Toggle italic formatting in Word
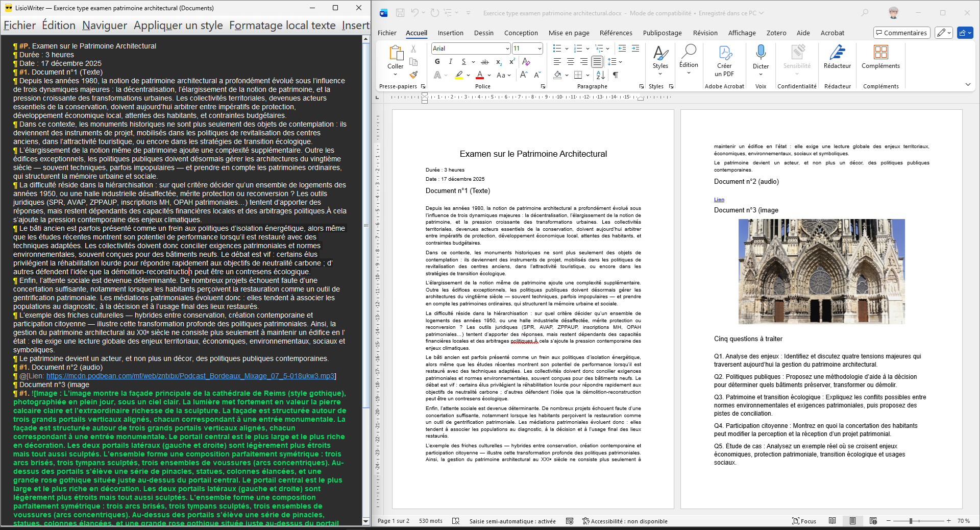Image resolution: width=980 pixels, height=530 pixels. click(x=450, y=62)
